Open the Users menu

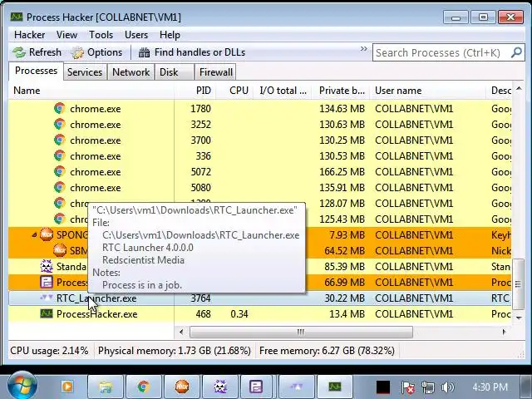(136, 35)
